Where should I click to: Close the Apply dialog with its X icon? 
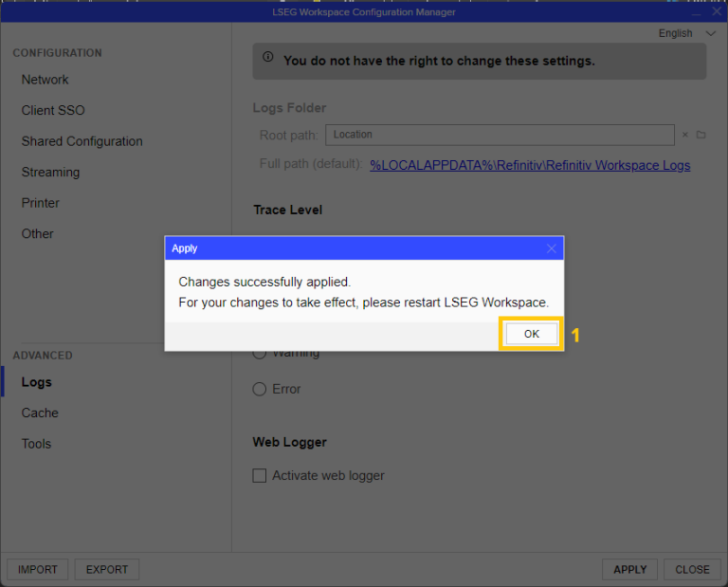[x=552, y=248]
